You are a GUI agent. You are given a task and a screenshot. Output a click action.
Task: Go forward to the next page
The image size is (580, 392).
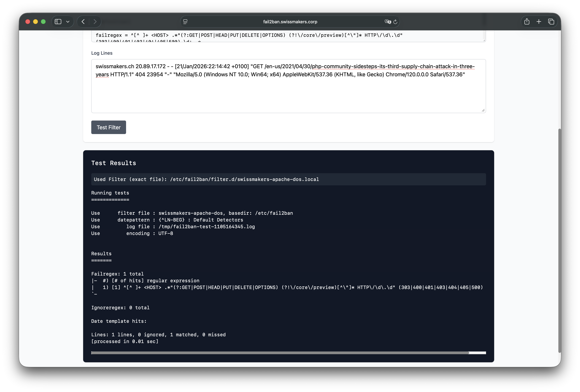pos(95,22)
